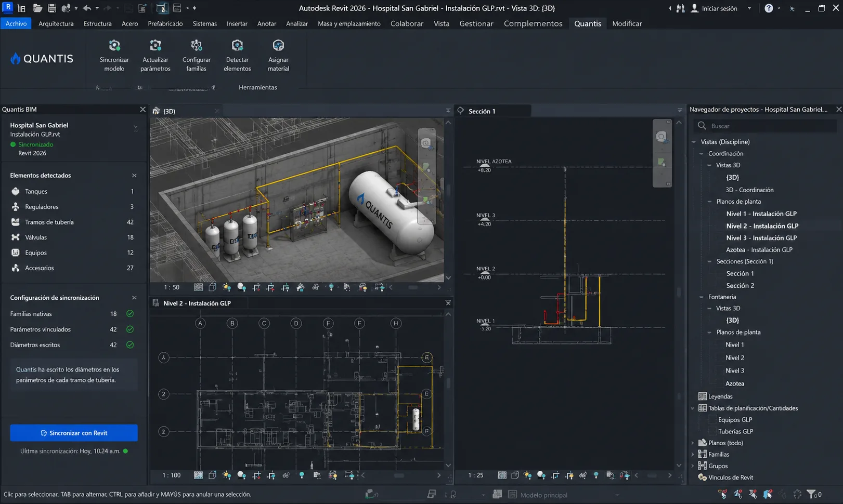Click detail level icon in Sección 1 view bar
The width and height of the screenshot is (843, 504).
click(x=502, y=475)
